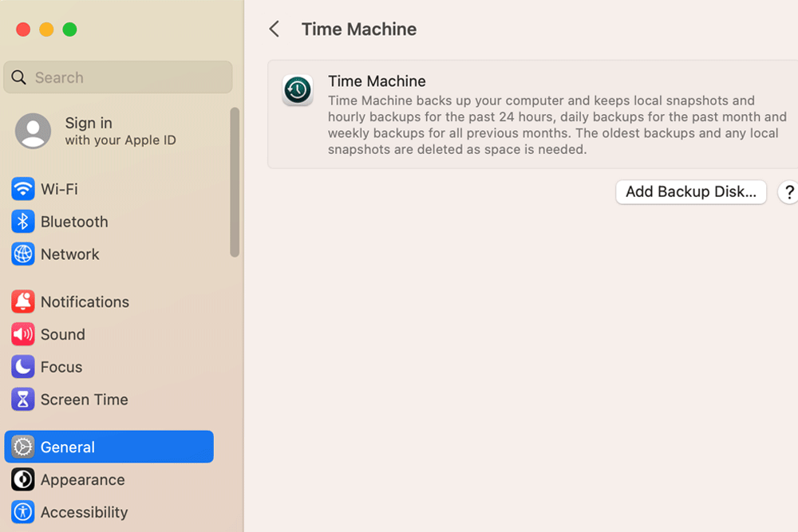
Task: Click the Network globe icon
Action: (x=23, y=254)
